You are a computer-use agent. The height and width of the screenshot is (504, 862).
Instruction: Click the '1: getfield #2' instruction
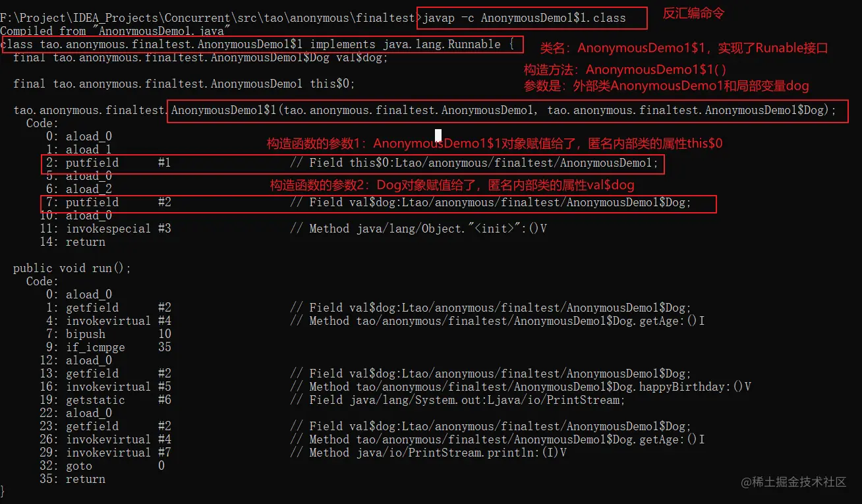pyautogui.click(x=109, y=308)
